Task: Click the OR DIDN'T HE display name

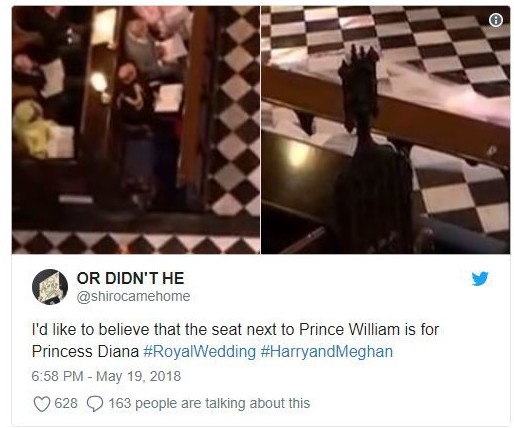Action: click(130, 278)
